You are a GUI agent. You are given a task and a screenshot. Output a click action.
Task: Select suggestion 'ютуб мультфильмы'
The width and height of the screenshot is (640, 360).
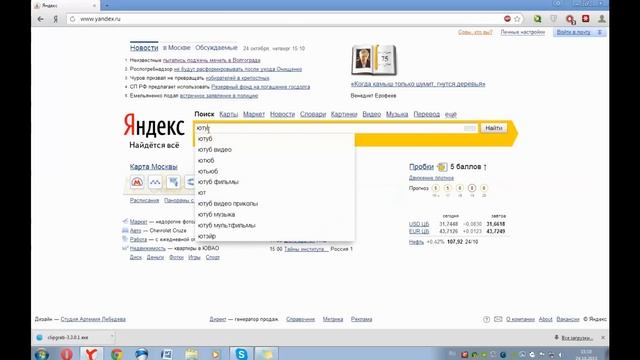pyautogui.click(x=227, y=225)
